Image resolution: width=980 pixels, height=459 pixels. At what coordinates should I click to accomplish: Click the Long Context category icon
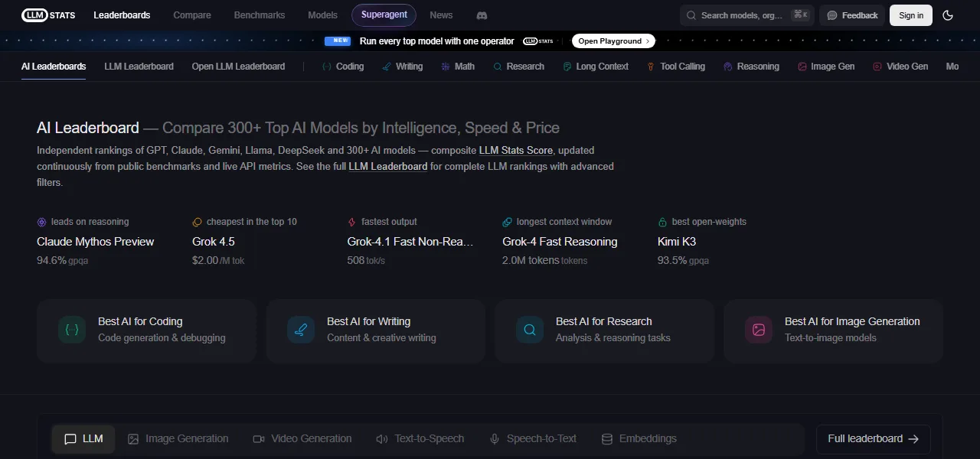pyautogui.click(x=567, y=67)
